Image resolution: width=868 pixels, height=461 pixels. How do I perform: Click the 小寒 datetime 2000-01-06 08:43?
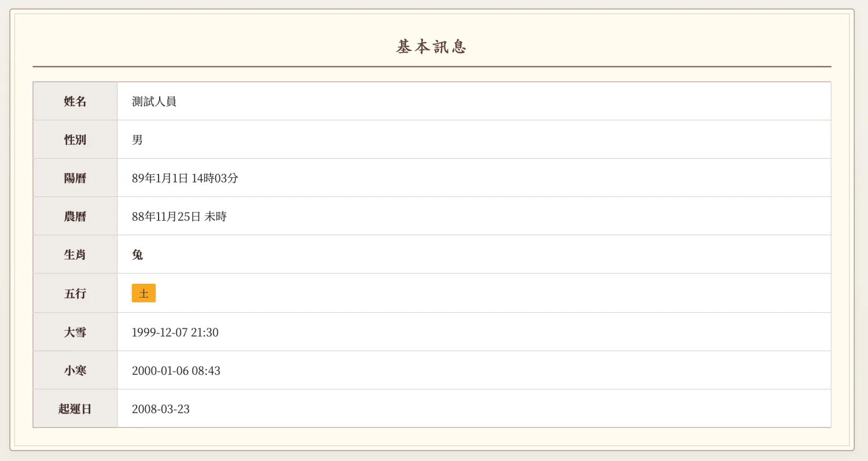click(176, 370)
